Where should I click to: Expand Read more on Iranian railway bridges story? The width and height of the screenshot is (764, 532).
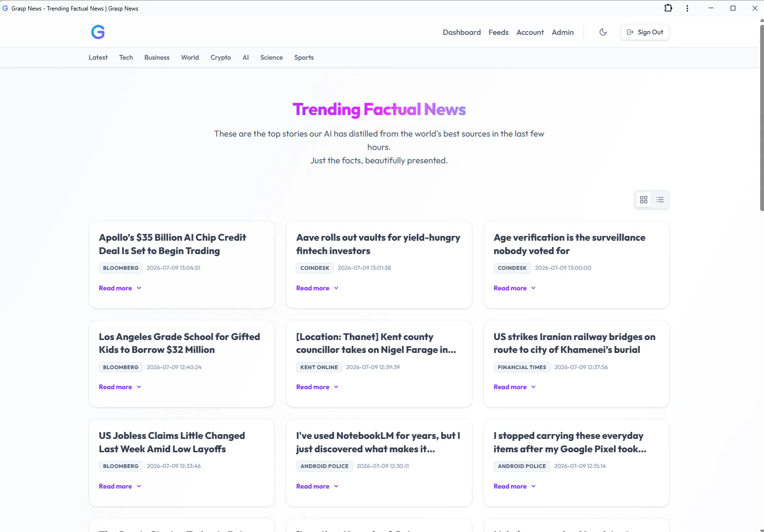[x=515, y=387]
